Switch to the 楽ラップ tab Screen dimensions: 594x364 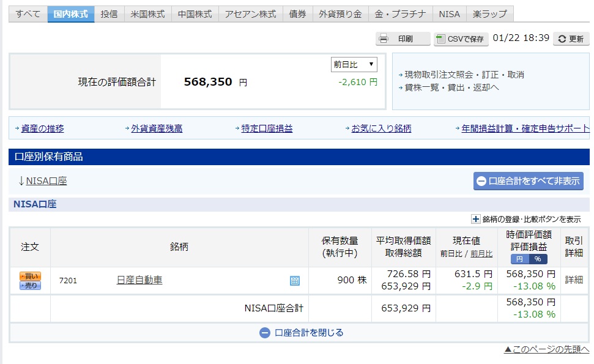point(490,15)
